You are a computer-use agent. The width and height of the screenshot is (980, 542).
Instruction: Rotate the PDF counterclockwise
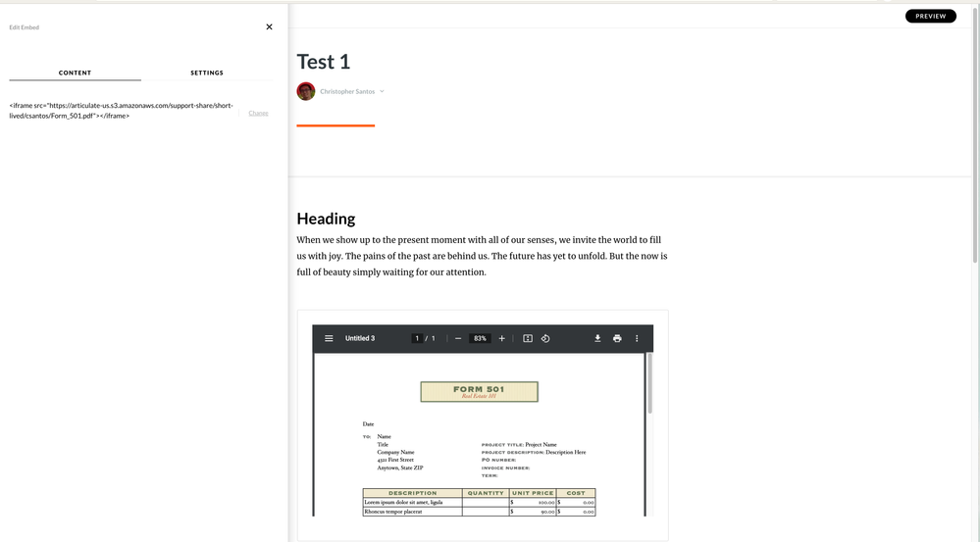(x=545, y=338)
